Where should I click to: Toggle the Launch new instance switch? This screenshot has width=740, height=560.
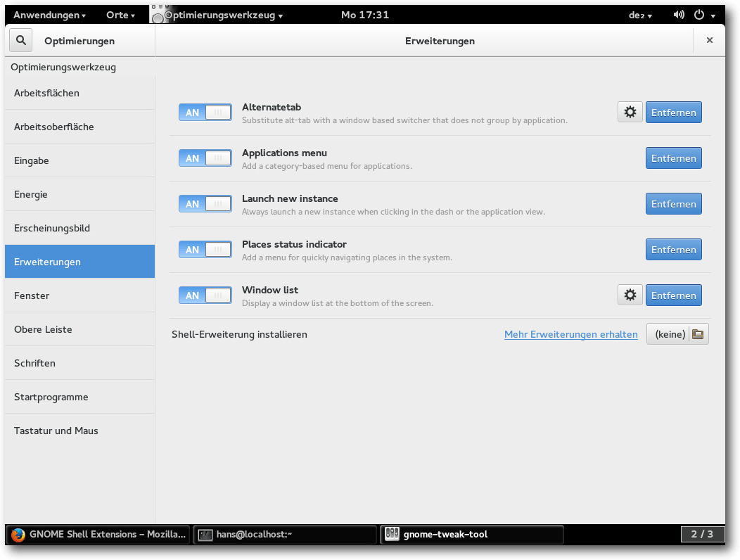coord(205,204)
